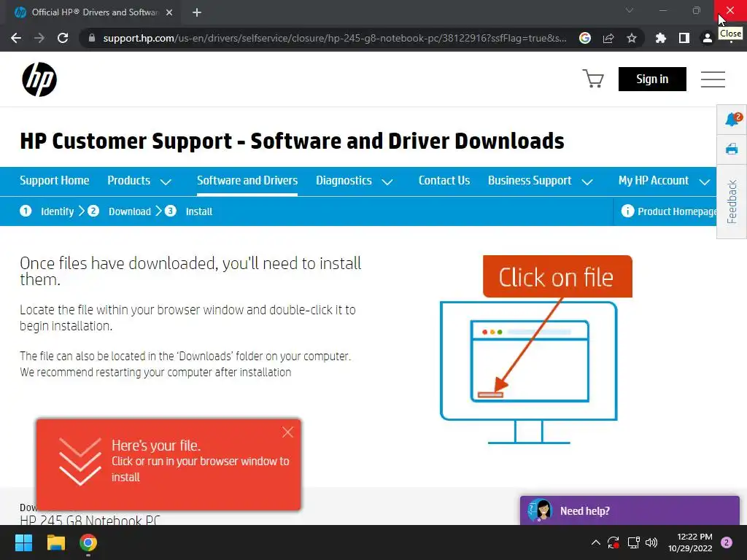
Task: Show hidden system tray icons
Action: tap(595, 542)
